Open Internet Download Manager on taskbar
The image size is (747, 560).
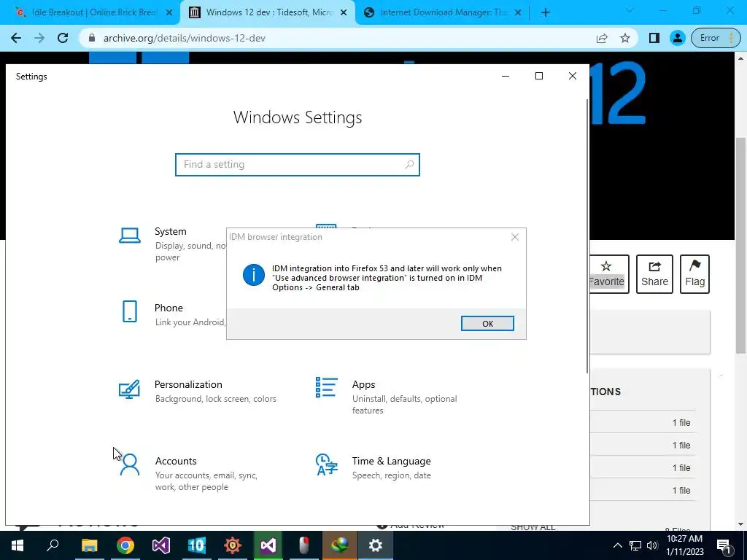pos(340,545)
